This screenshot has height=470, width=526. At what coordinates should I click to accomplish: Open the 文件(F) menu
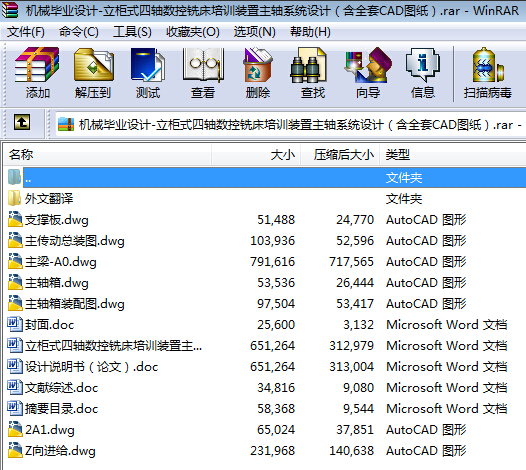pos(25,32)
